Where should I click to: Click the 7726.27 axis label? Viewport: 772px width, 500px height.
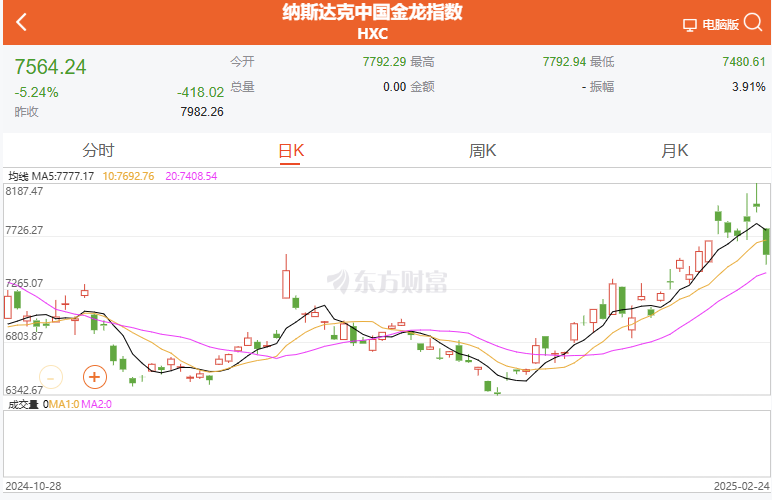(x=24, y=230)
